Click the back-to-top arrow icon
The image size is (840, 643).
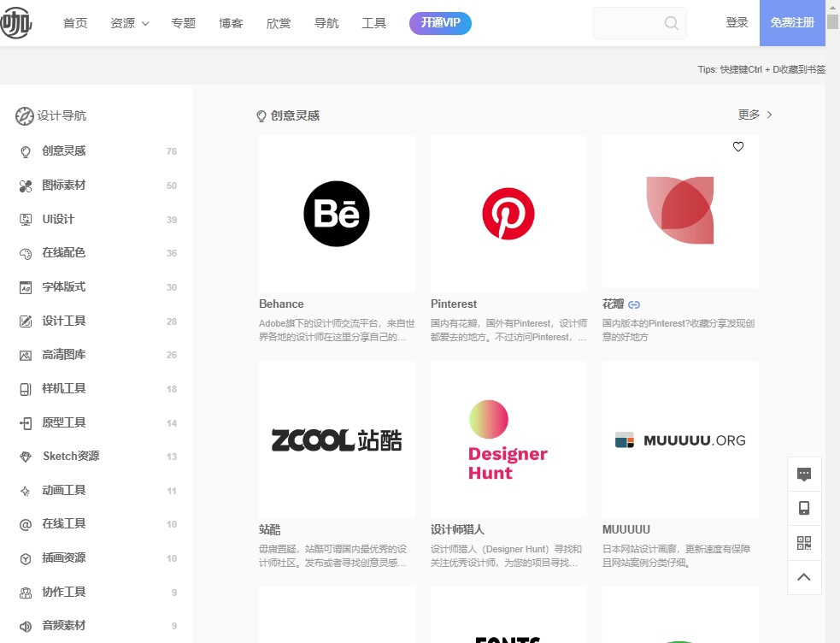[x=804, y=577]
